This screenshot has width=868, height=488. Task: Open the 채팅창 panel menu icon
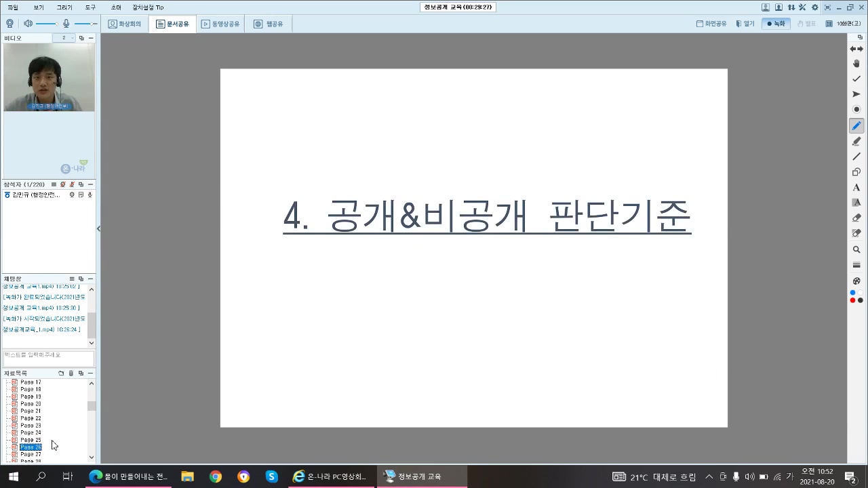click(72, 279)
